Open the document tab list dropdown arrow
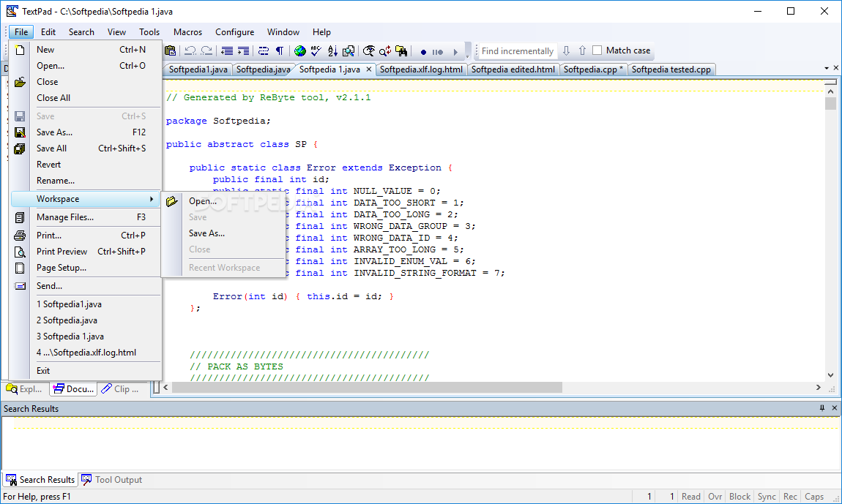This screenshot has height=504, width=842. (827, 68)
